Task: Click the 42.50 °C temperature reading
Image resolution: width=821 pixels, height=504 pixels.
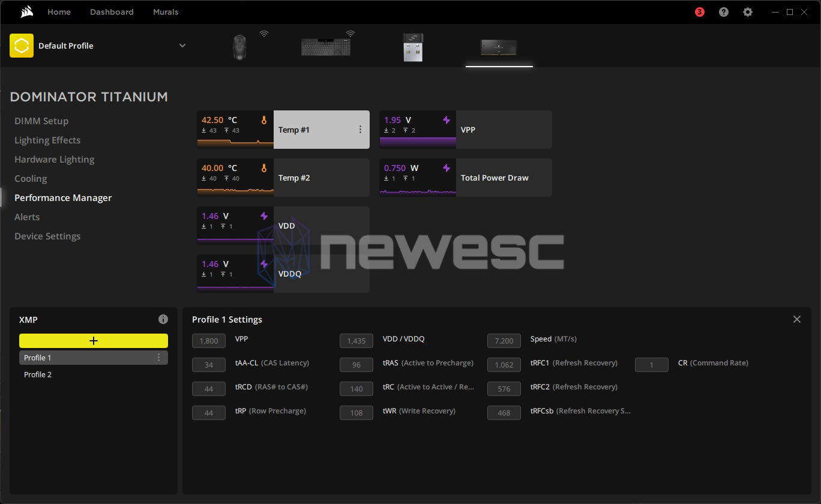Action: tap(219, 120)
